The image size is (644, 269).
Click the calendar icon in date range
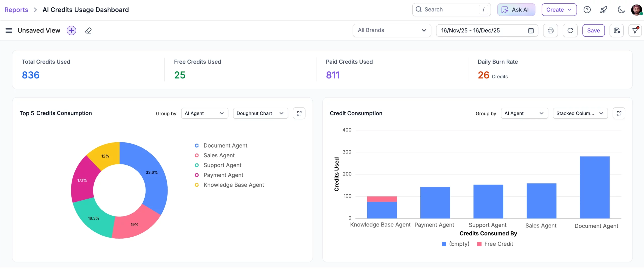[x=531, y=30]
